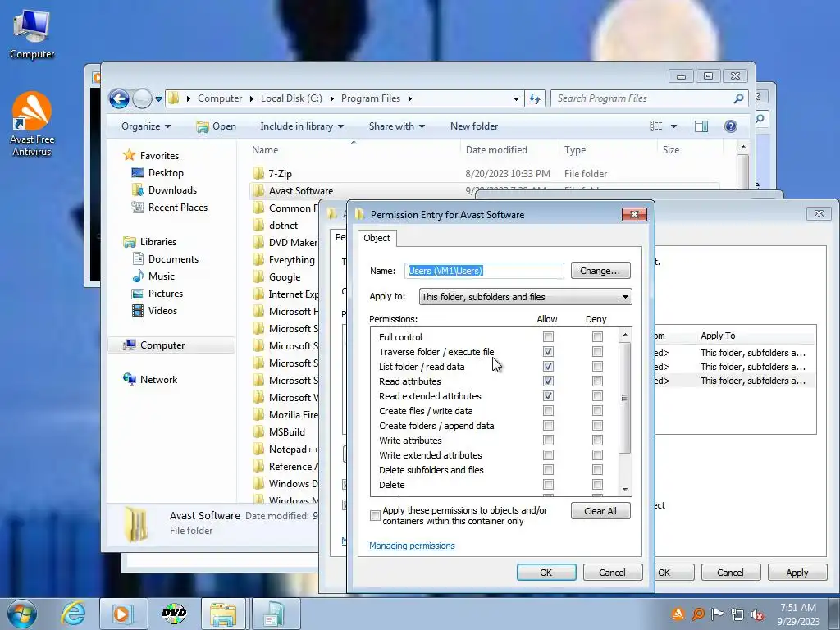Screen dimensions: 840x630
Task: Click the Clear All button
Action: (x=600, y=511)
